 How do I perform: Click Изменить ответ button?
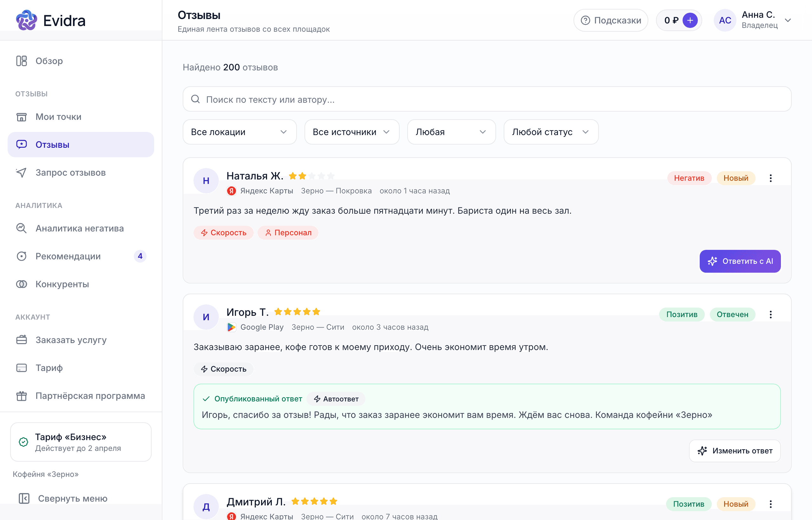[735, 451]
